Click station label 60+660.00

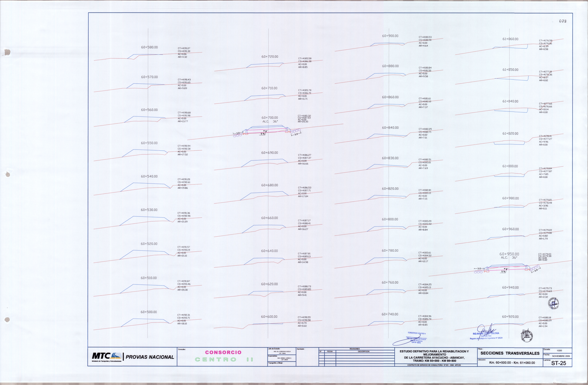coord(270,218)
